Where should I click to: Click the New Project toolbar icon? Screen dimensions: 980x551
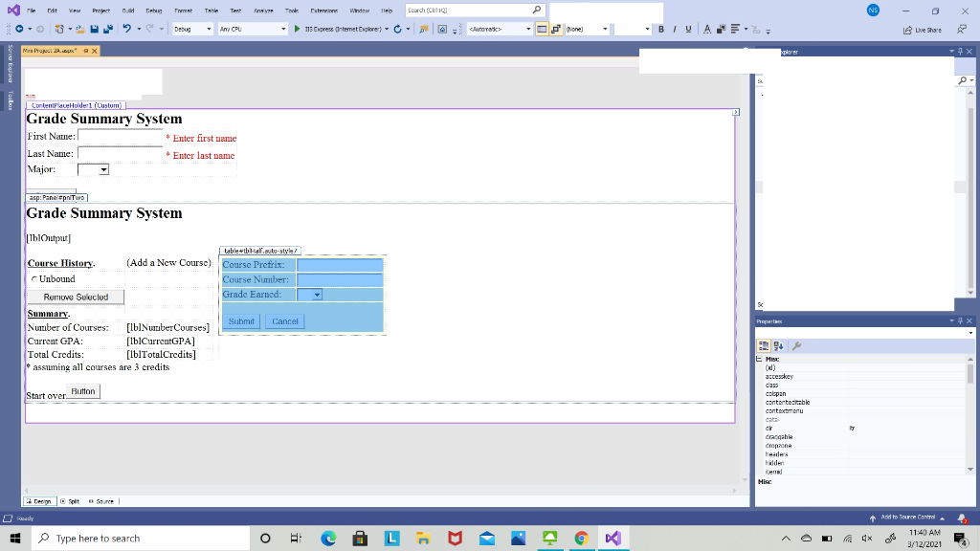[59, 29]
